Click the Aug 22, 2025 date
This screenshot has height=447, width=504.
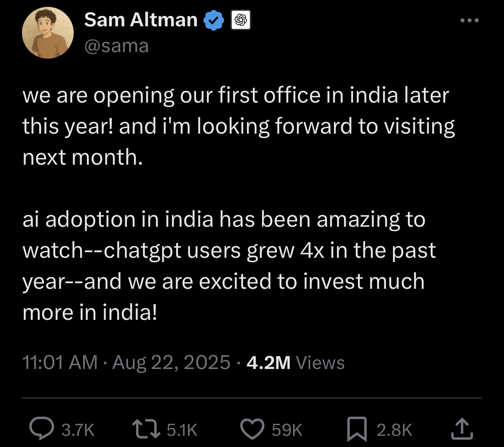click(x=171, y=363)
